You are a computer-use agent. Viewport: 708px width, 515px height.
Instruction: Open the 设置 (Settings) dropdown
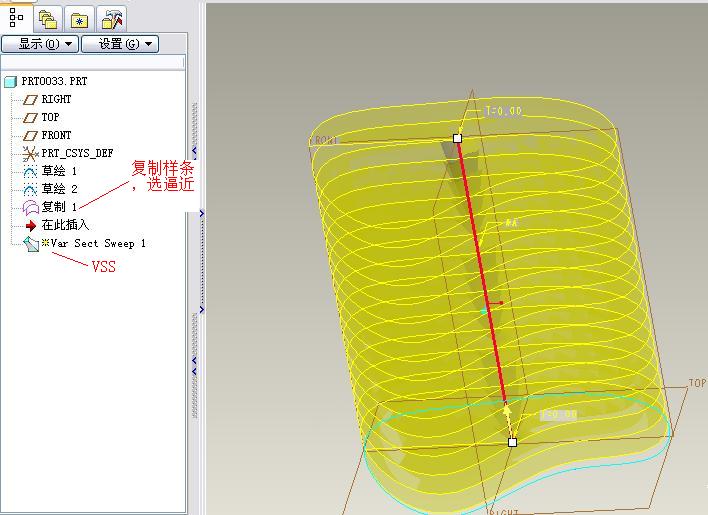(120, 44)
